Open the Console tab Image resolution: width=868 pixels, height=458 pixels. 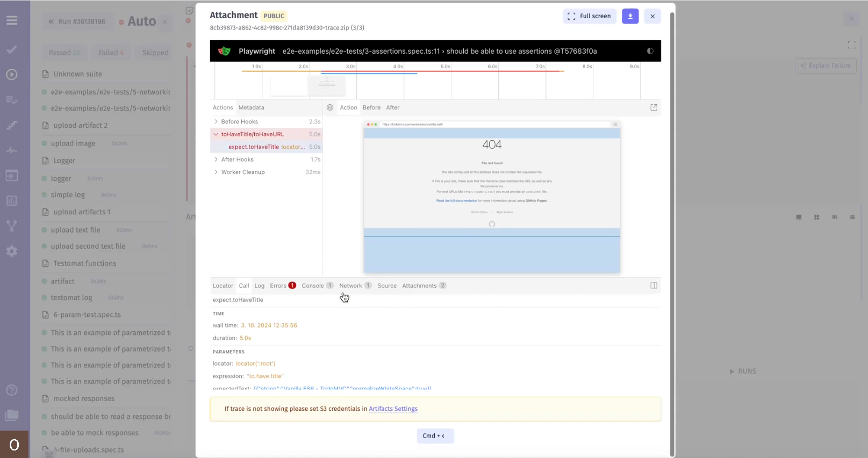[317, 286]
